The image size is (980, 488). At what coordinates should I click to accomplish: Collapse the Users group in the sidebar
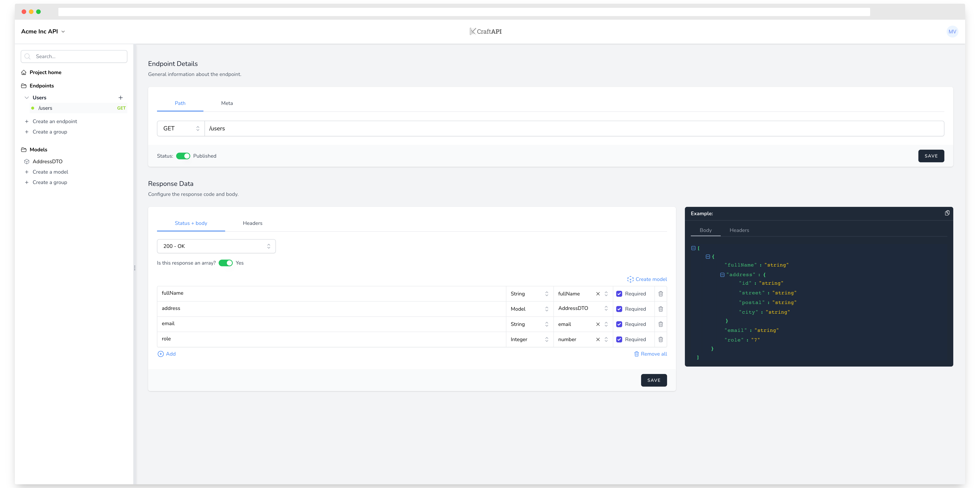click(27, 97)
